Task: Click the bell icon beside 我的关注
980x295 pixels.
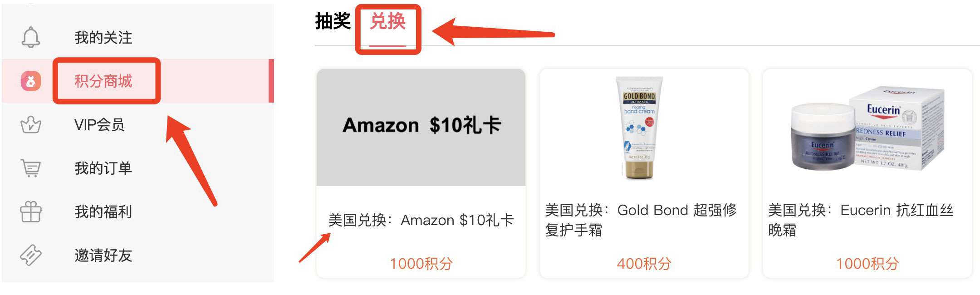Action: [x=31, y=37]
